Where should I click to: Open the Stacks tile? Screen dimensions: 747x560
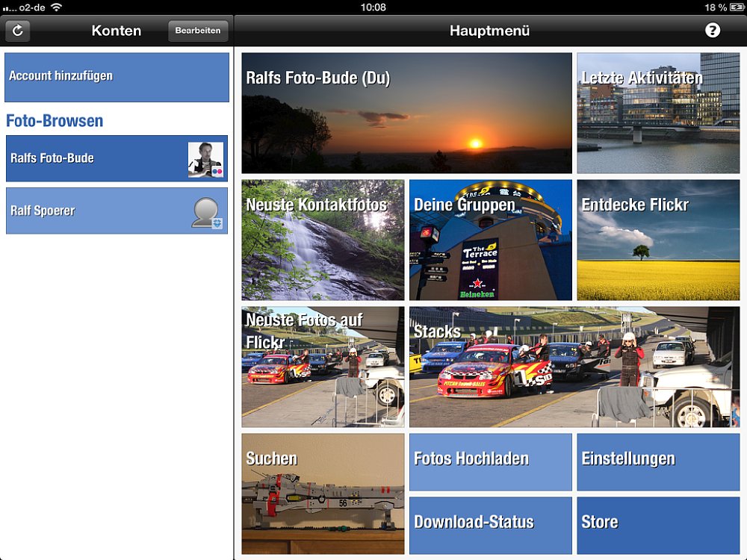(574, 367)
